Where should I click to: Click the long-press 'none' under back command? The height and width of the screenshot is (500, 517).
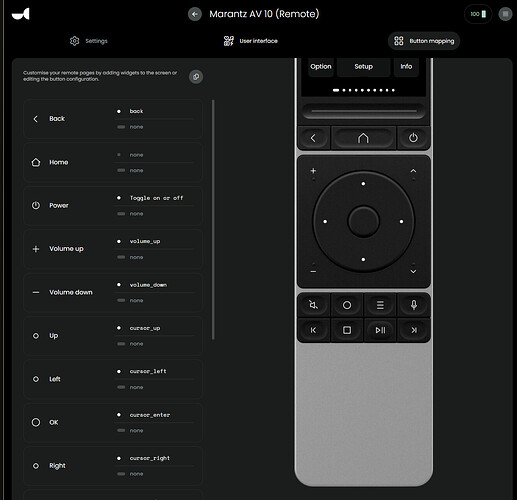coord(136,127)
